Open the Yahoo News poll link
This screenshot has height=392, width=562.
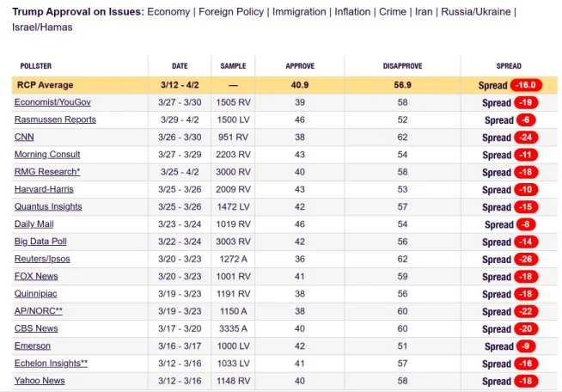tap(40, 381)
